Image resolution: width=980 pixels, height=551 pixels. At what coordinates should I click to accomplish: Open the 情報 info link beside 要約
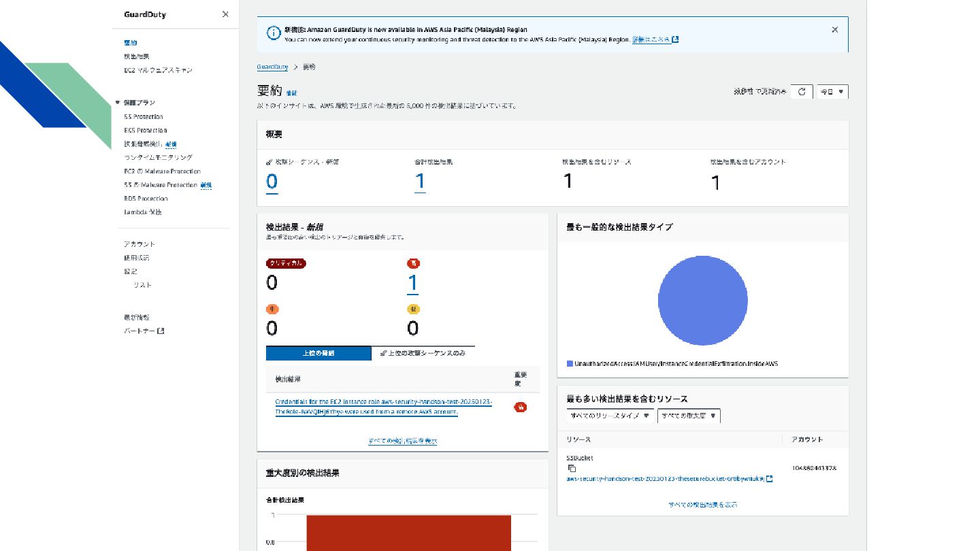291,93
